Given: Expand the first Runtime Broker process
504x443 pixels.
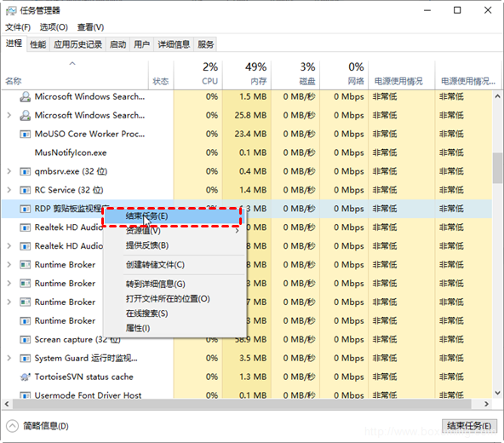Looking at the screenshot, I should [x=9, y=265].
